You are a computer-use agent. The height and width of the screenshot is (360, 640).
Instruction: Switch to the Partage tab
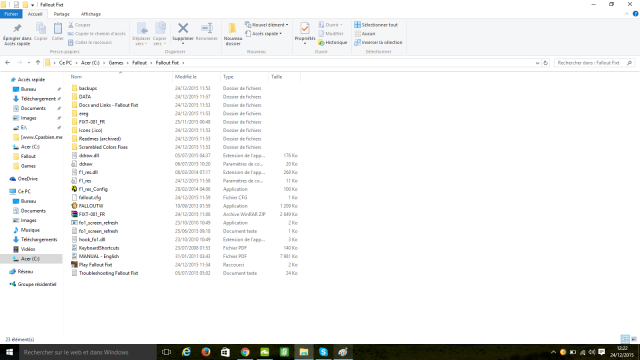(62, 14)
